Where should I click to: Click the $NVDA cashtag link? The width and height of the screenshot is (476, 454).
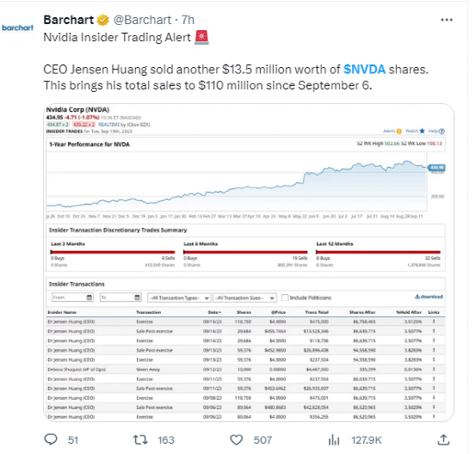pos(364,70)
